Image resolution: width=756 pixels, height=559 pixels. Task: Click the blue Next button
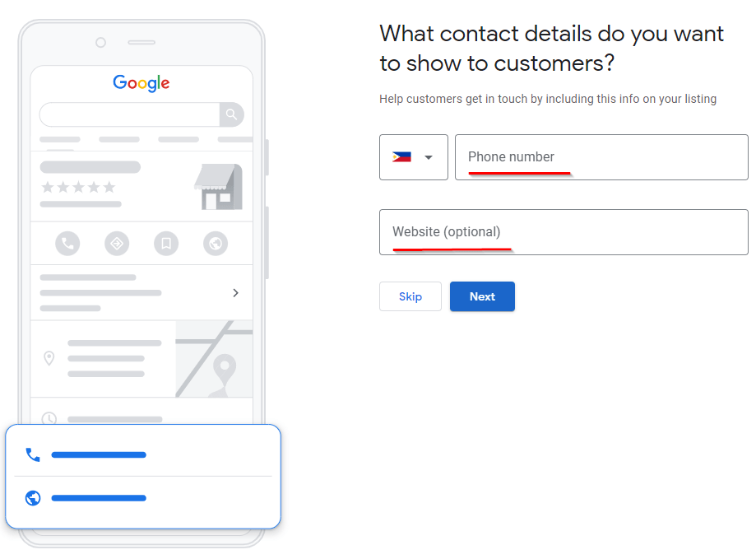click(x=482, y=296)
